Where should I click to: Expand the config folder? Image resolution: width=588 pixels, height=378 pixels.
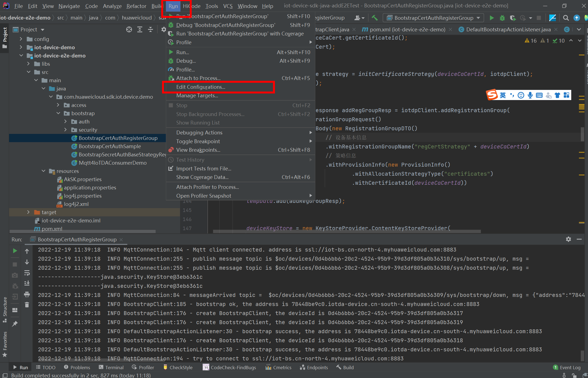tap(21, 39)
